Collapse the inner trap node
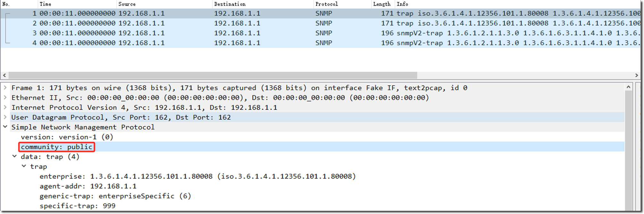644x214 pixels. coord(24,166)
